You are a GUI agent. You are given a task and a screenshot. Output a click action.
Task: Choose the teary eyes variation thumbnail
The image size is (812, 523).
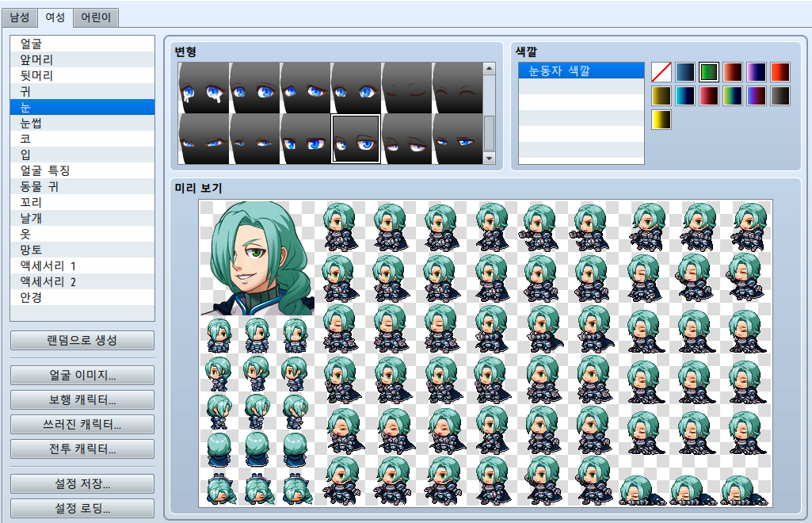(x=204, y=88)
